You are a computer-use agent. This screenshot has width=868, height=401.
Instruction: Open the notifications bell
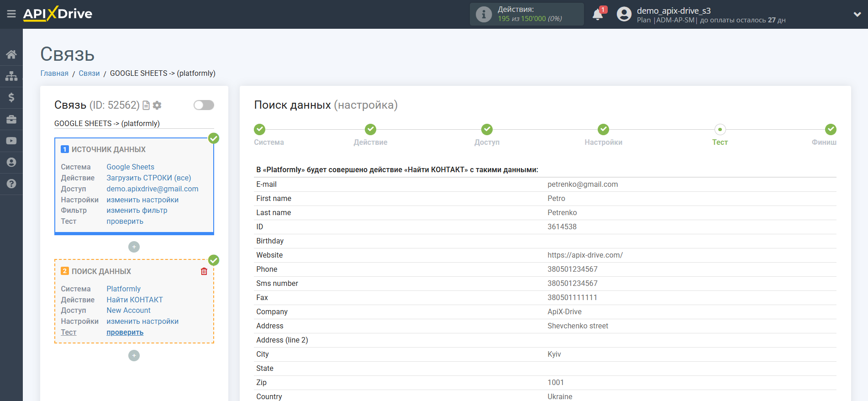(x=598, y=14)
